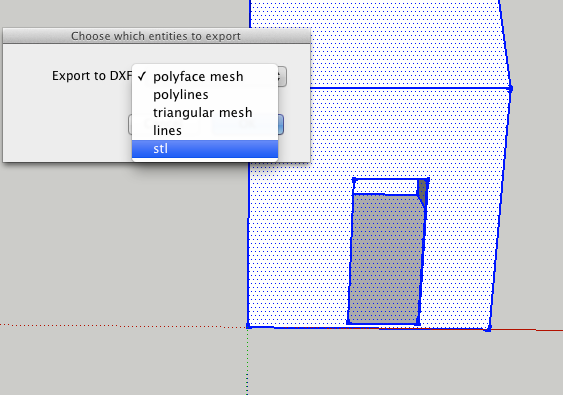Click the green dotted axis below the origin

coord(248,362)
